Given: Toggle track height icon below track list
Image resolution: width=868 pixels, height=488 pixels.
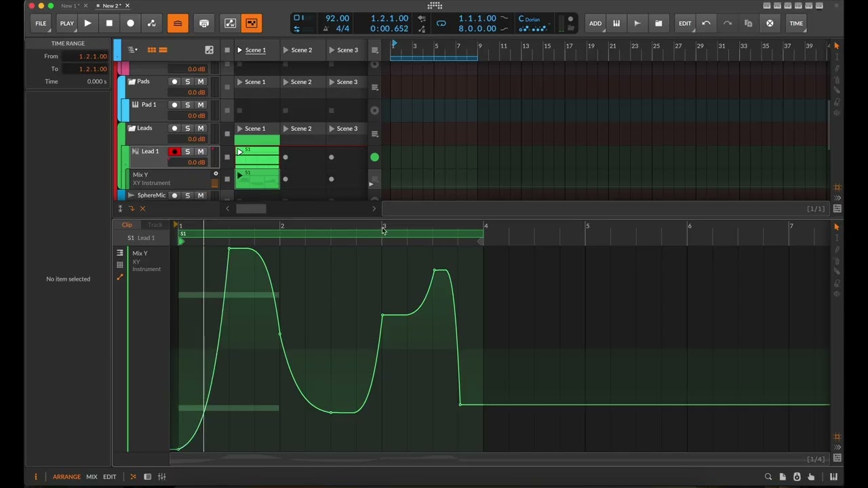Looking at the screenshot, I should point(120,209).
